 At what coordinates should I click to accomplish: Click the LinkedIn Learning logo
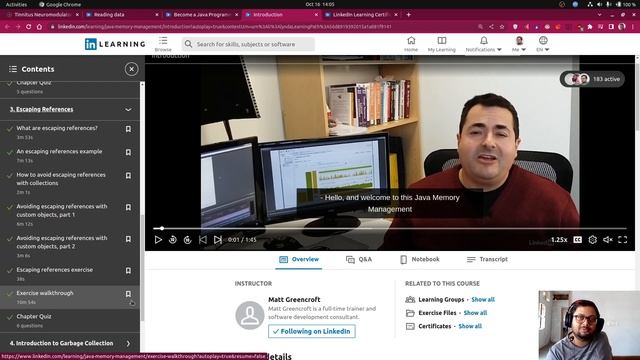coord(115,44)
